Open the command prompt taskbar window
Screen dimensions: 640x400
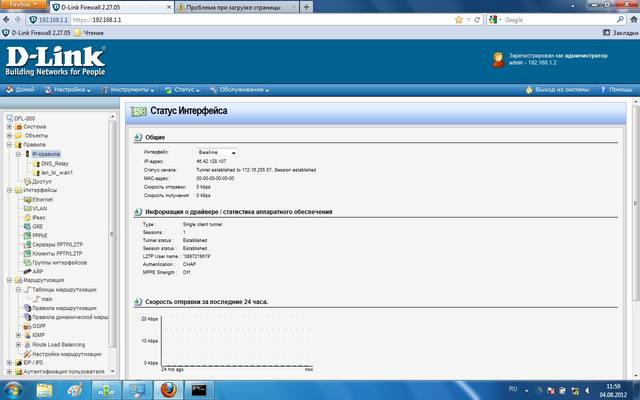coord(199,390)
